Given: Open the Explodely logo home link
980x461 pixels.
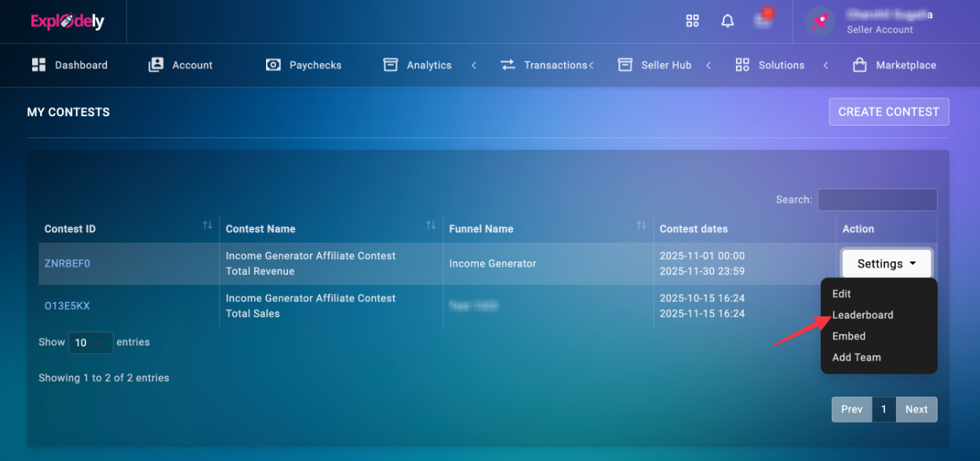Looking at the screenshot, I should 67,22.
